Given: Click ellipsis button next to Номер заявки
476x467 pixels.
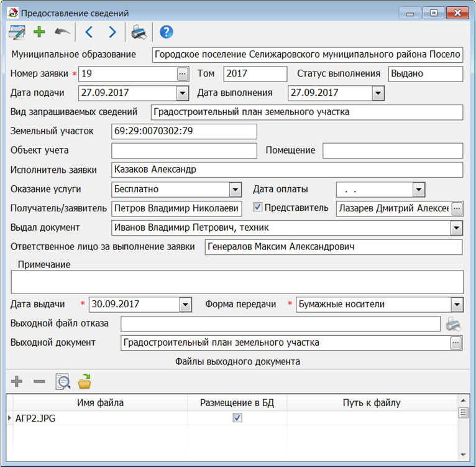Looking at the screenshot, I should coord(181,74).
